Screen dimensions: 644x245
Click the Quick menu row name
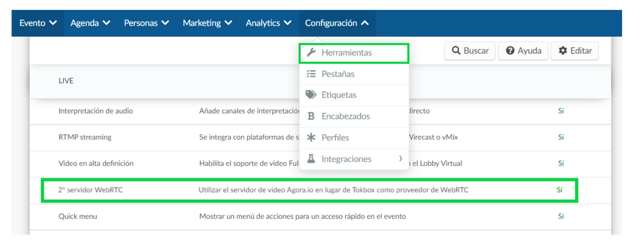pos(78,216)
